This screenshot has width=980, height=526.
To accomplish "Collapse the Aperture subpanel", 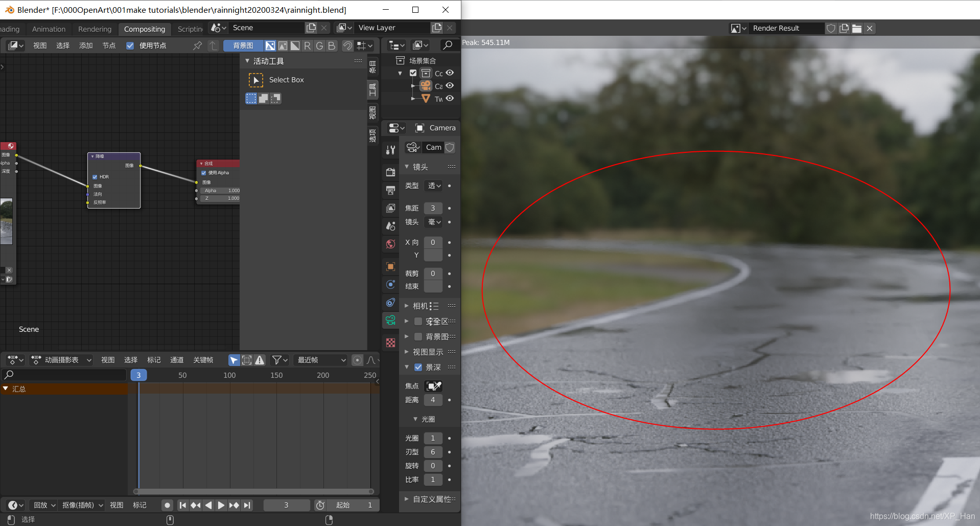I will pyautogui.click(x=415, y=419).
